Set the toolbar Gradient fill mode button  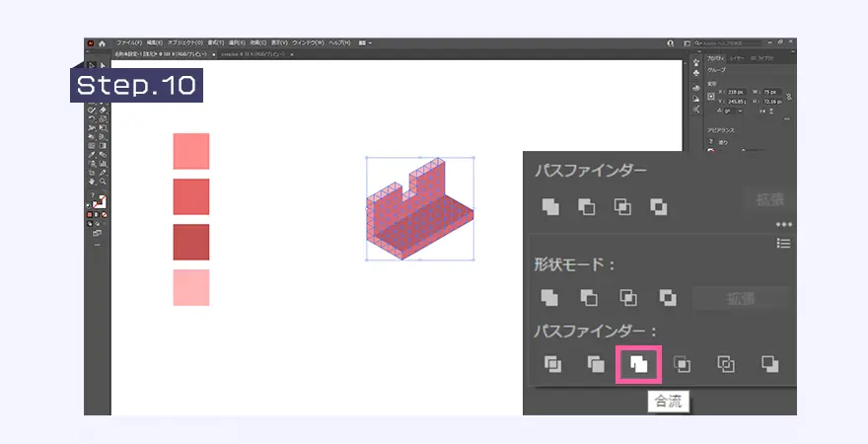coord(97,214)
